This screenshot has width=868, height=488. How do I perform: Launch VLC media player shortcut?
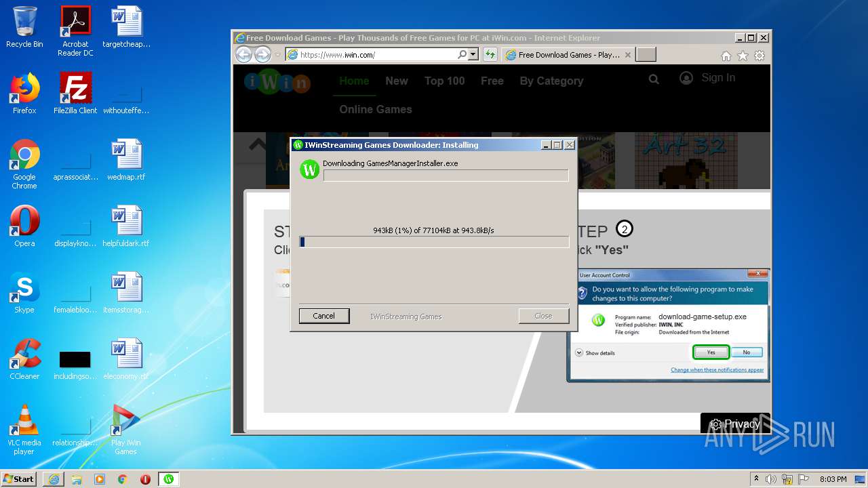tap(24, 430)
